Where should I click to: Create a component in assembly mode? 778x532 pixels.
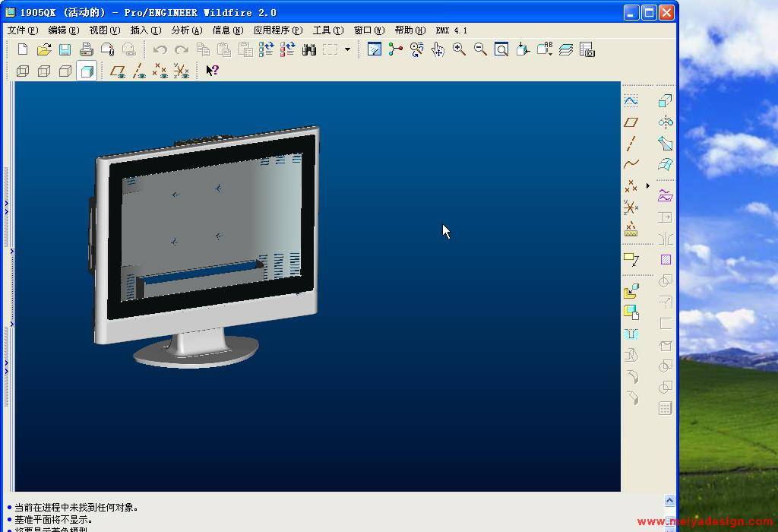(x=631, y=312)
